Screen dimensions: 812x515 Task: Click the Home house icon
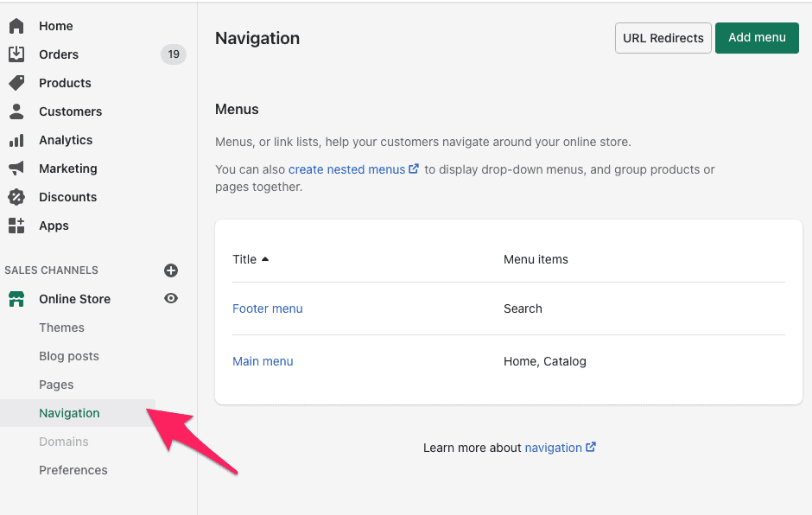click(x=16, y=26)
